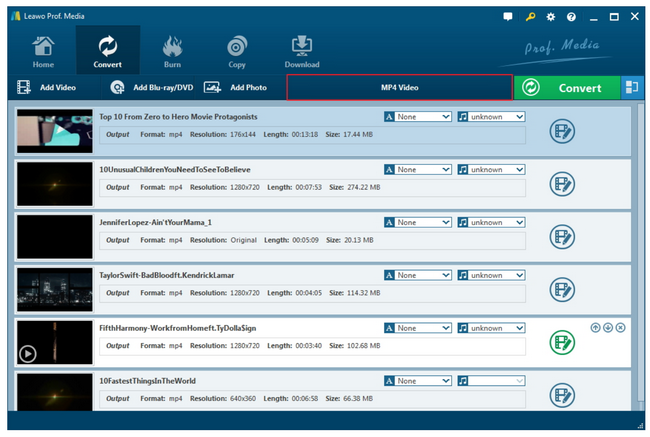Open audio track dropdown for 10UnusualChildren video

[491, 169]
